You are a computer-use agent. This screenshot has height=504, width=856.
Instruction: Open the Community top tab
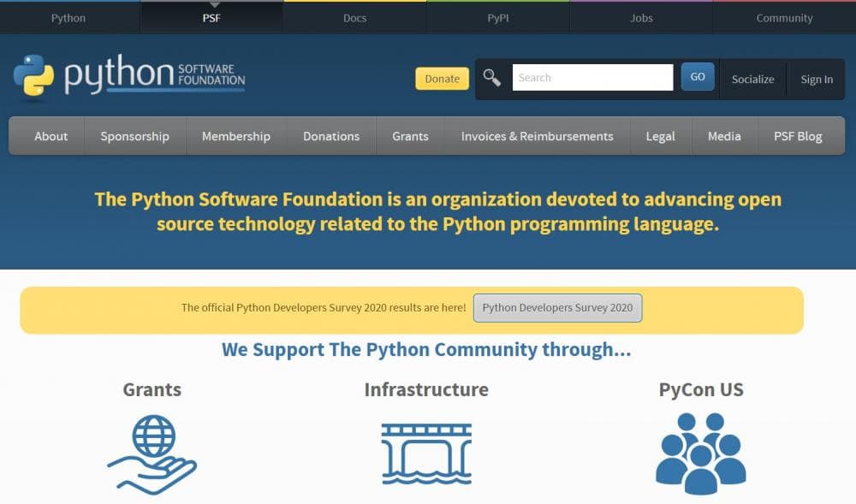click(784, 18)
